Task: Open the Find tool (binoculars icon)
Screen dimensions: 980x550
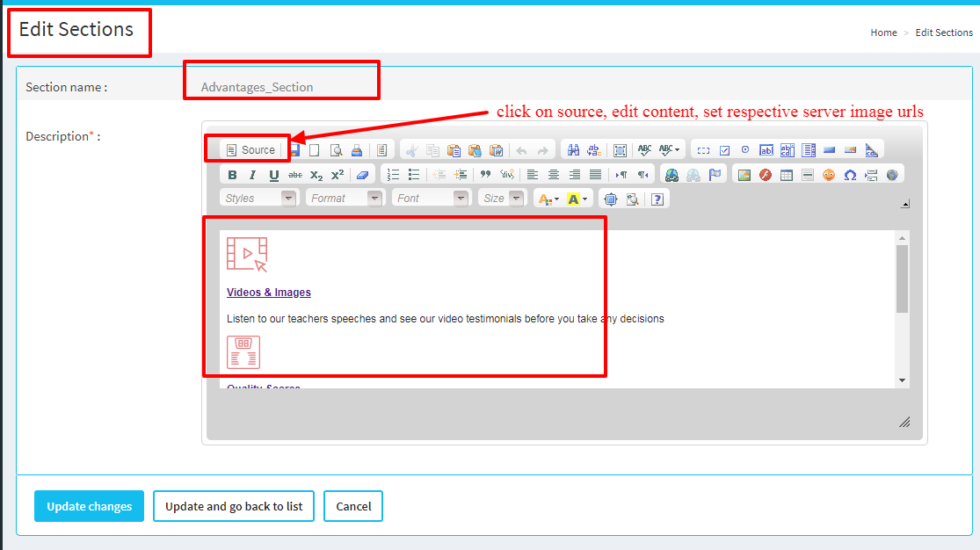Action: pos(573,150)
